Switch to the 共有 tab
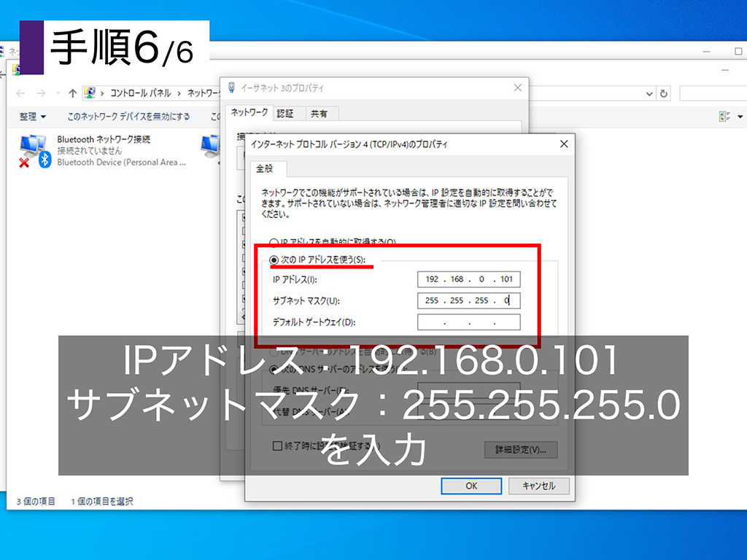The width and height of the screenshot is (747, 560). click(x=319, y=113)
